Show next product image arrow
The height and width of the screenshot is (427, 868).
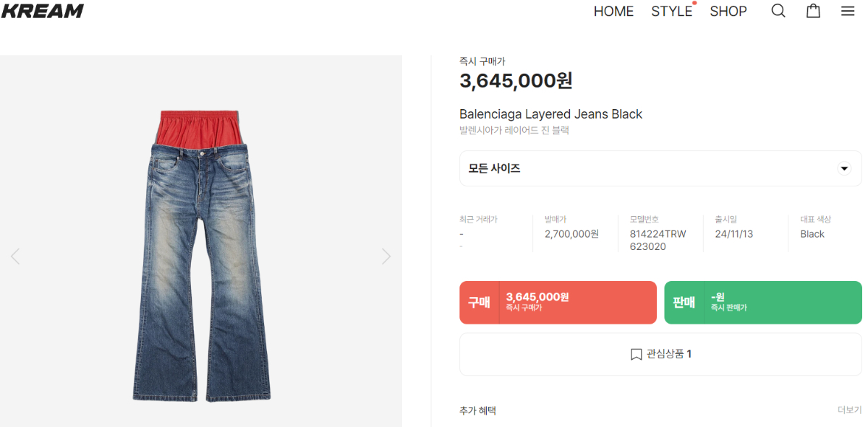(x=386, y=256)
